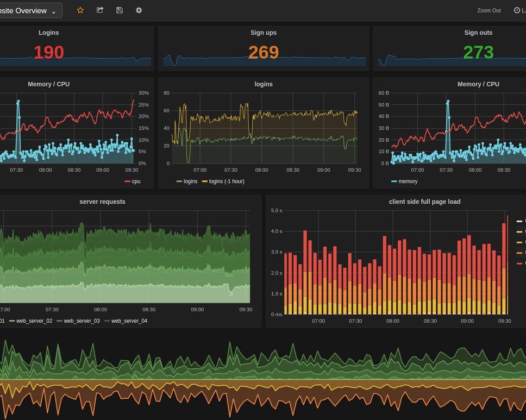Image resolution: width=526 pixels, height=420 pixels.
Task: Click the web_server_04 legend color line
Action: (107, 321)
